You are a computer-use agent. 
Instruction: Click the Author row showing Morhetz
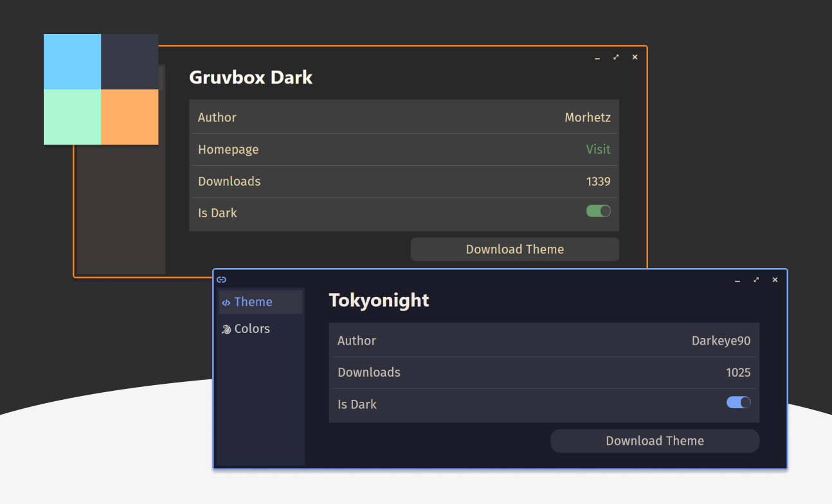[404, 117]
